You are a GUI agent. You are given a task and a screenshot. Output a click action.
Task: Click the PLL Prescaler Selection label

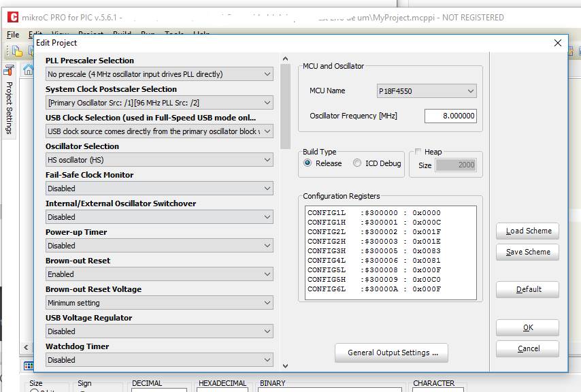click(x=90, y=61)
